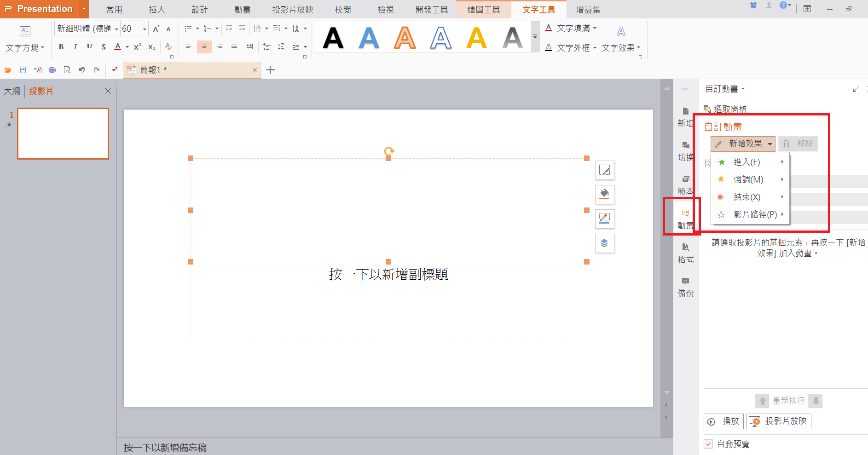Click the shape fill bucket floating icon
Screen dimensions: 868x455
click(x=605, y=195)
